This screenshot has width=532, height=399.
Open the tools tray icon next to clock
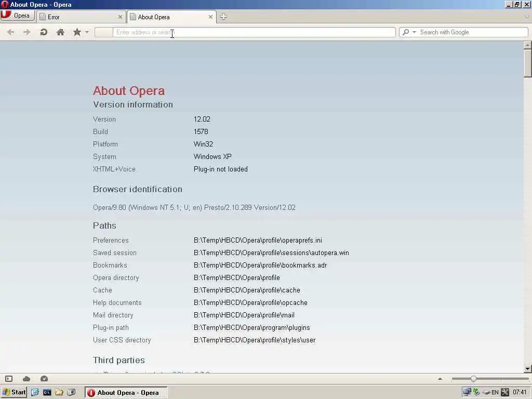pos(505,392)
